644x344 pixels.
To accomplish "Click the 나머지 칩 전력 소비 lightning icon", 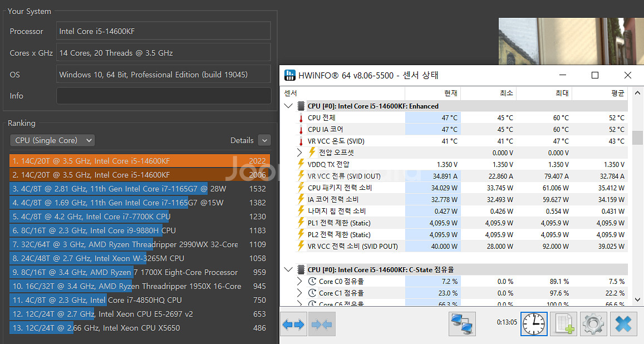I will [x=301, y=211].
